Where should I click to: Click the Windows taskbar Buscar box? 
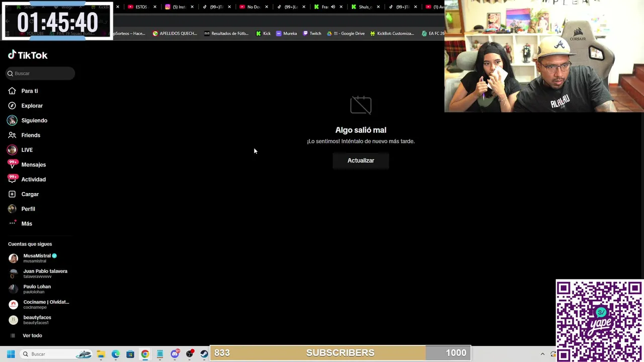(x=56, y=354)
